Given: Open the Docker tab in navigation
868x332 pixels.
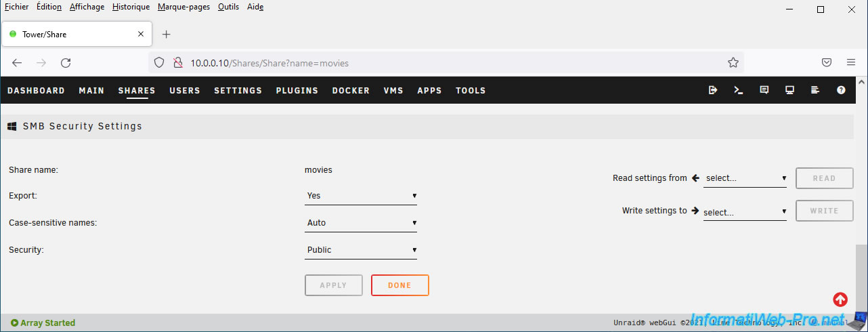Looking at the screenshot, I should click(351, 91).
